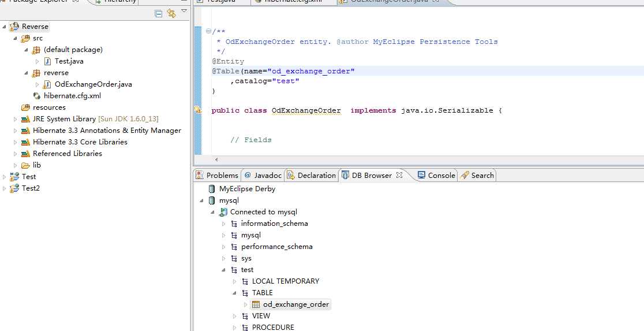The height and width of the screenshot is (331, 644).
Task: Select hibernate.cfg.xml file icon
Action: tap(37, 96)
